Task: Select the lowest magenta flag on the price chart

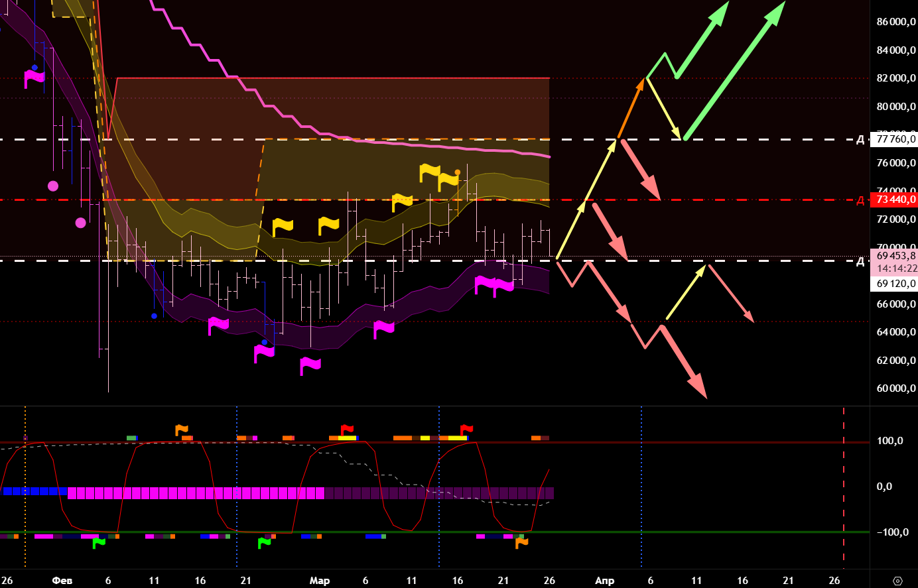Action: (x=310, y=365)
